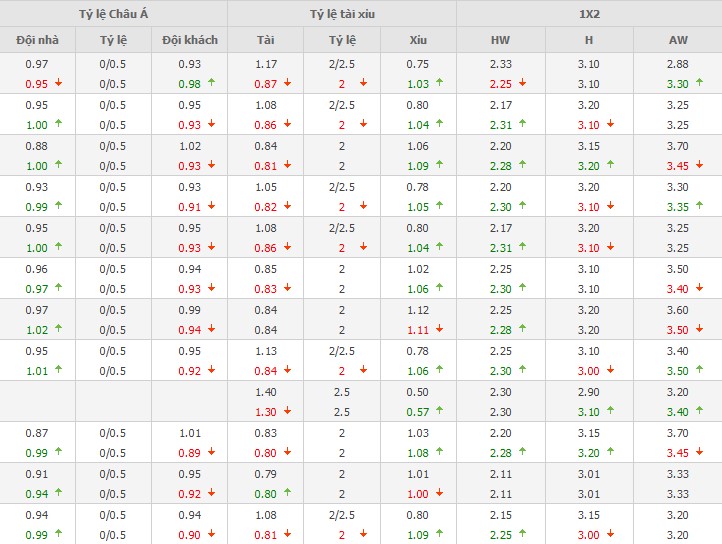Select the Tỷ lệ Châu Á header
Image resolution: width=722 pixels, height=544 pixels.
click(x=114, y=13)
